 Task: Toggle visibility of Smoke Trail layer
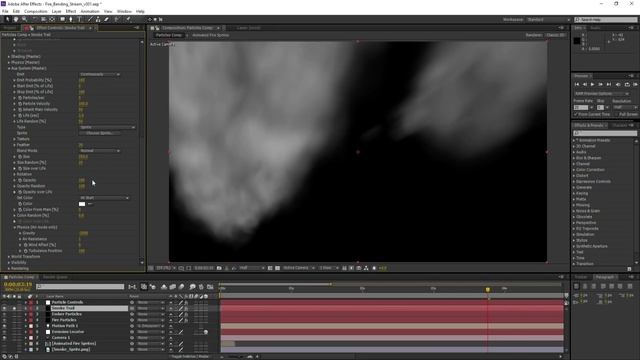tap(4, 308)
